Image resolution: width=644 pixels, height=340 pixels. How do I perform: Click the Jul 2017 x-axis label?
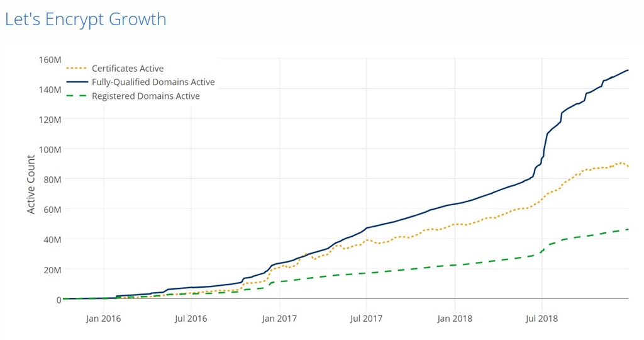pos(367,319)
